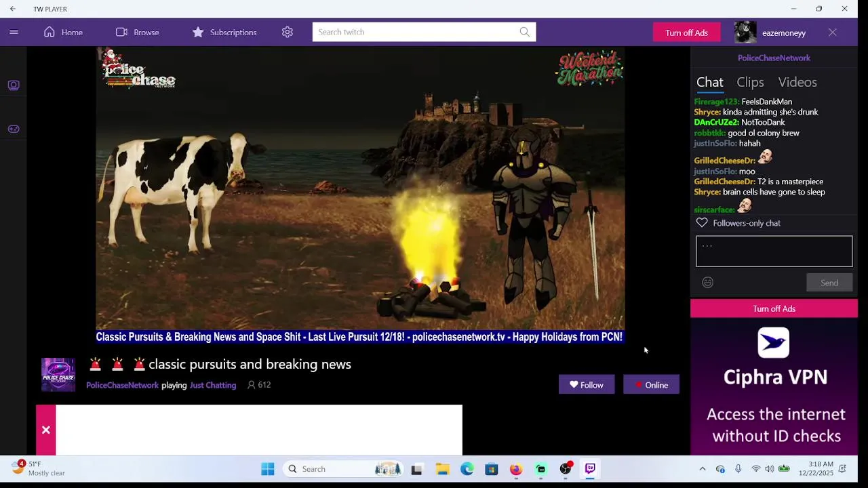The width and height of the screenshot is (868, 488).
Task: Open eazemoneyy user profile
Action: pyautogui.click(x=784, y=33)
